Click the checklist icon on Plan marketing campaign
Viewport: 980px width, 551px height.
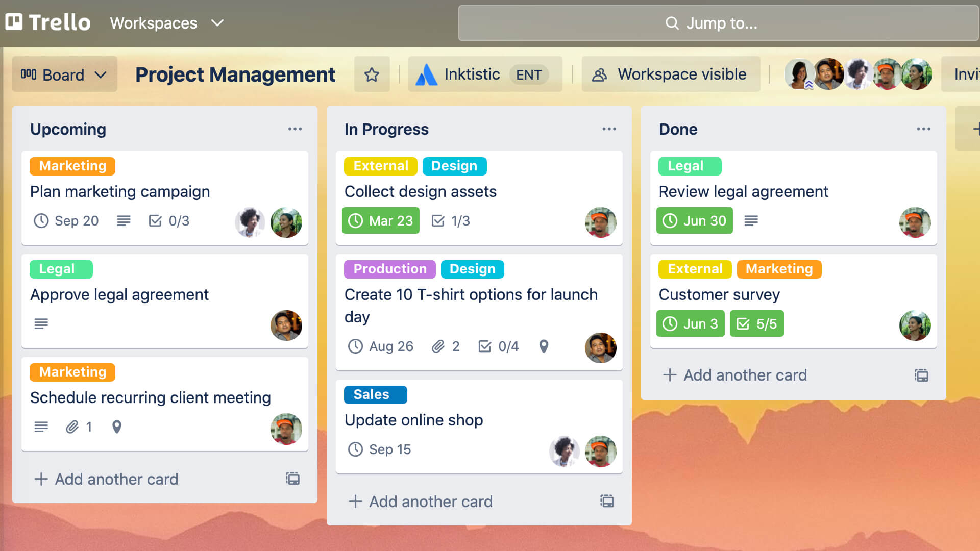coord(155,221)
